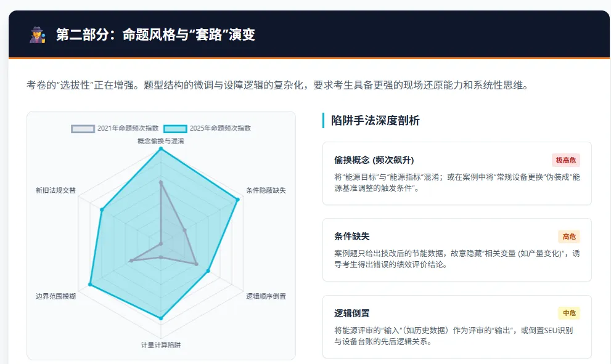Click 2025 data point at 条件隐蔽缺失 vertex
Screen dimensions: 611x364
pos(237,200)
